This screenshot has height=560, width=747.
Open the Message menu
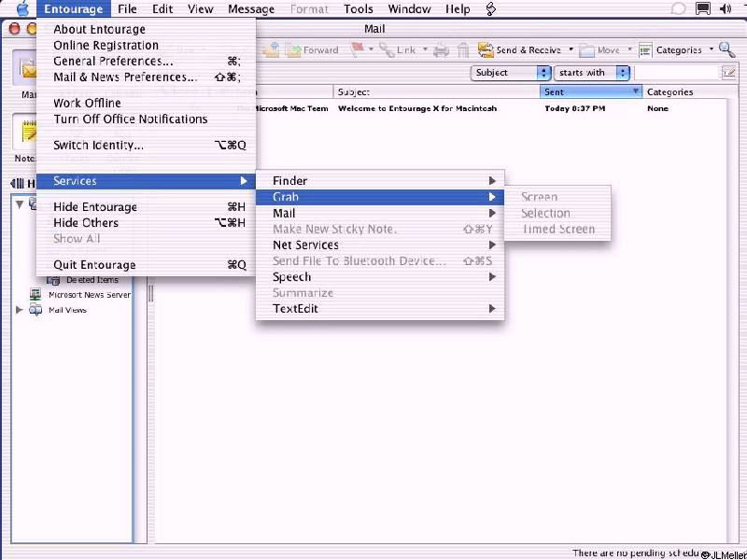point(251,9)
